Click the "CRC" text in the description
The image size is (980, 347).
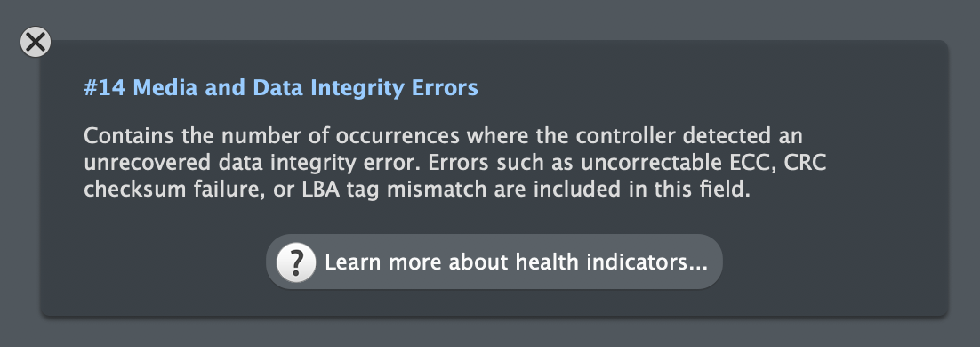(x=805, y=163)
